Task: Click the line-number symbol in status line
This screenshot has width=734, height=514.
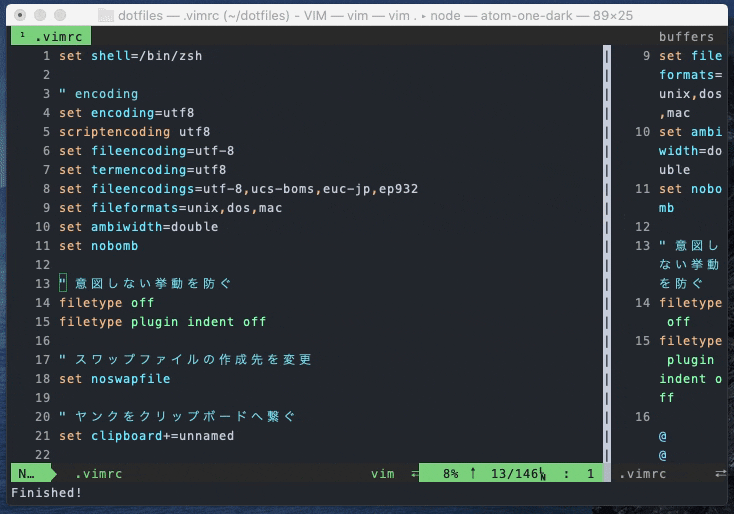Action: [542, 474]
